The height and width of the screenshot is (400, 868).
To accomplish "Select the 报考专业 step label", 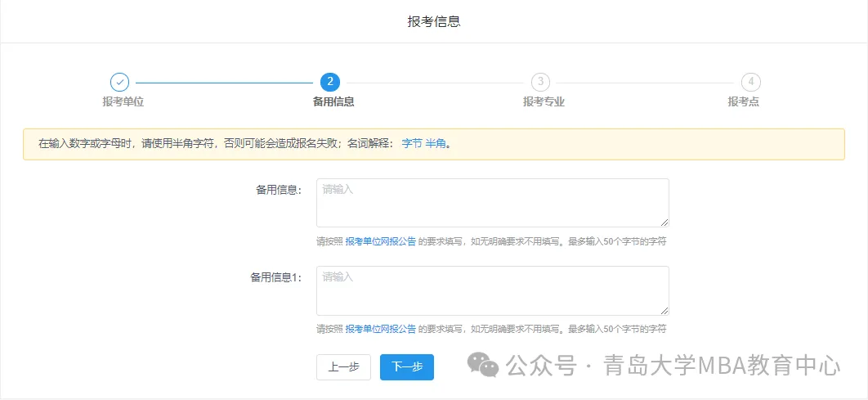I will (544, 102).
